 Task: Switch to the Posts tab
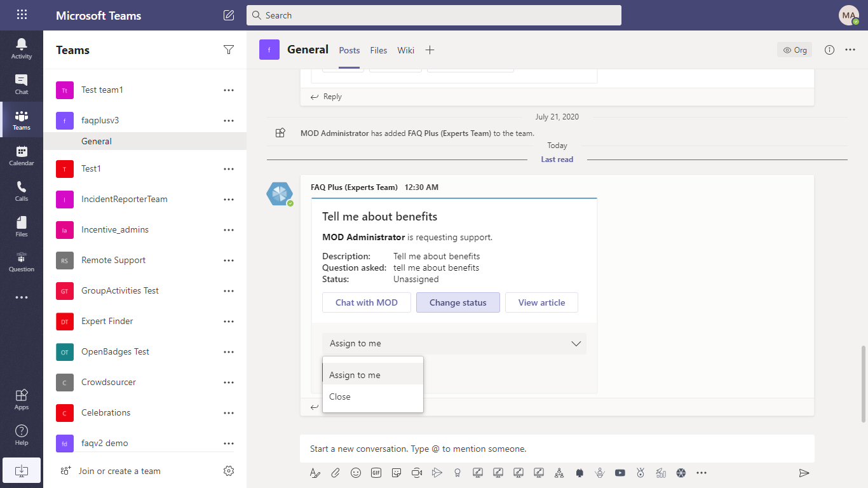[349, 50]
